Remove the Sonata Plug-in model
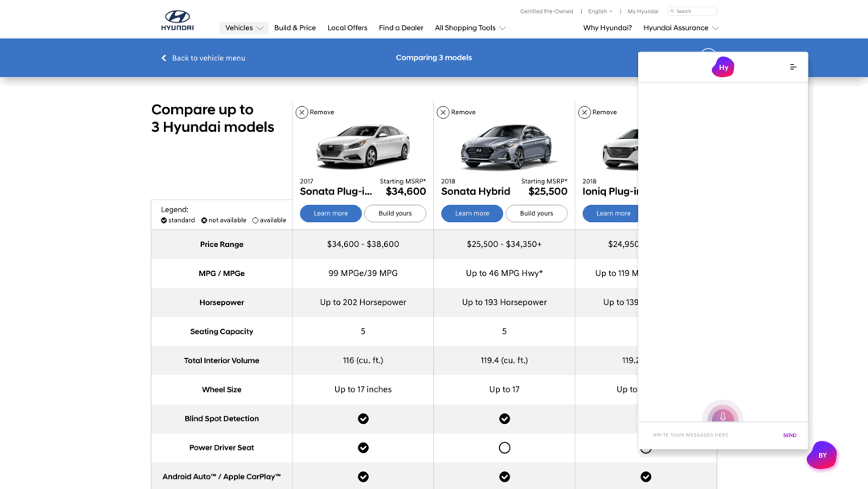This screenshot has width=868, height=489. (x=315, y=113)
